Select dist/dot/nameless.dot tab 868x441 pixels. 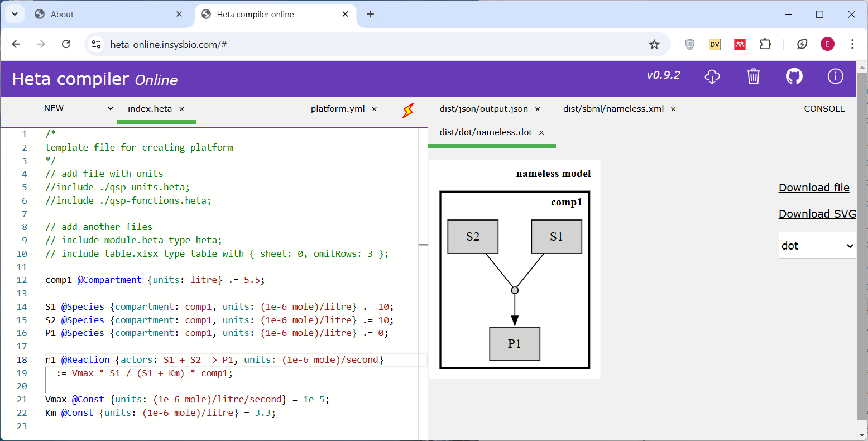tap(486, 132)
